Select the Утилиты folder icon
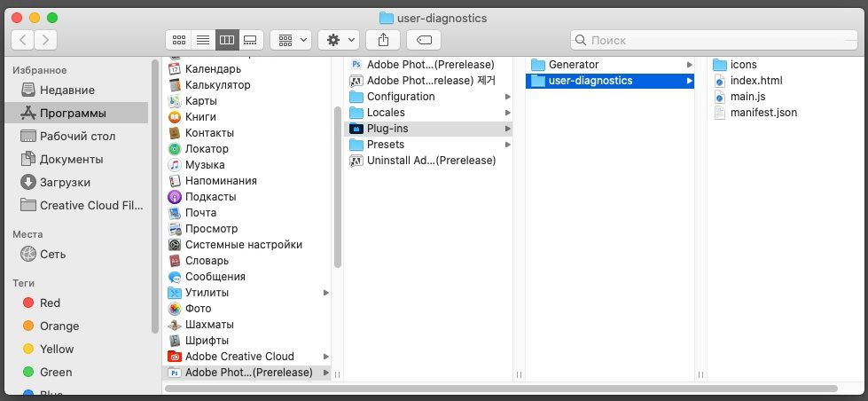Image resolution: width=868 pixels, height=401 pixels. (175, 293)
